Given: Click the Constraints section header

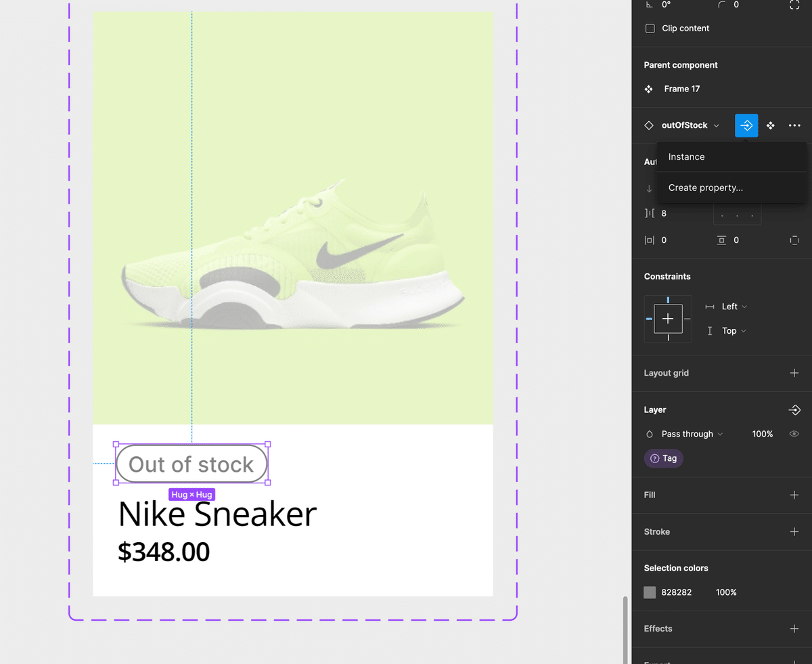Looking at the screenshot, I should click(x=667, y=276).
